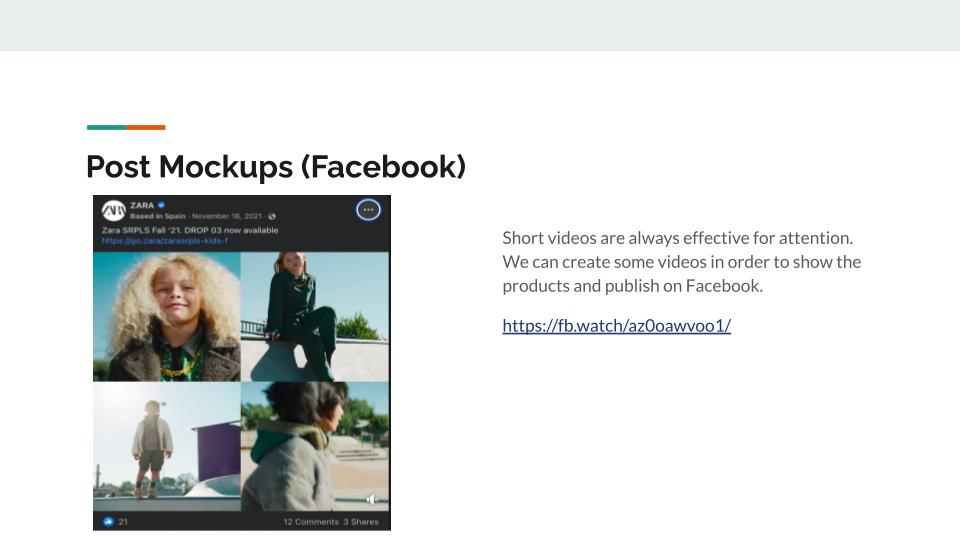Click the "12 Comments" count

(310, 522)
